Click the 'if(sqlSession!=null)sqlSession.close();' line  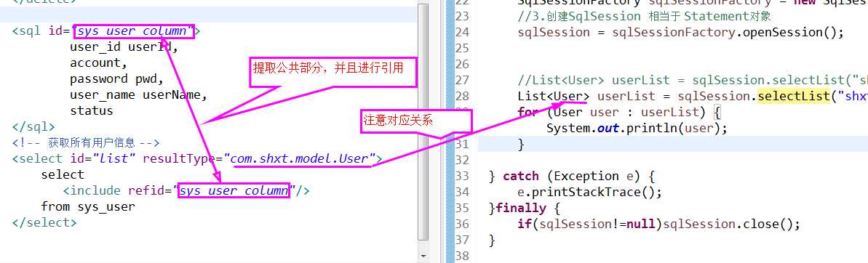click(659, 224)
